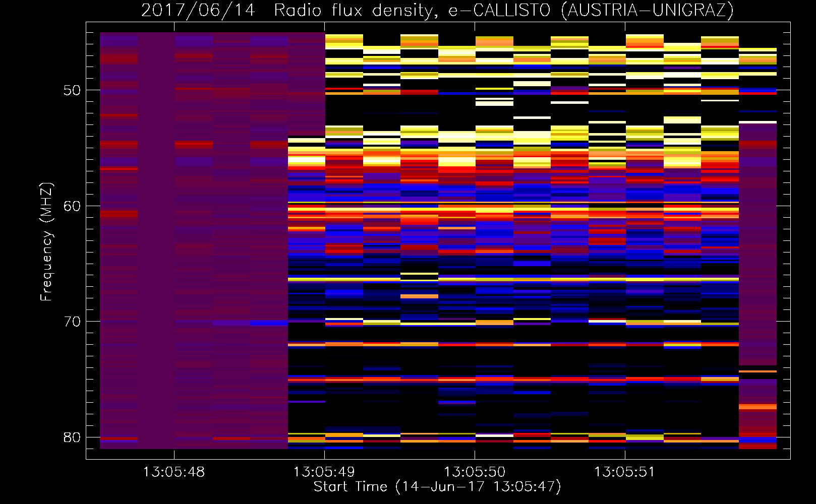Image resolution: width=816 pixels, height=504 pixels.
Task: Click the 13:05:51 time tick label
Action: tap(624, 472)
